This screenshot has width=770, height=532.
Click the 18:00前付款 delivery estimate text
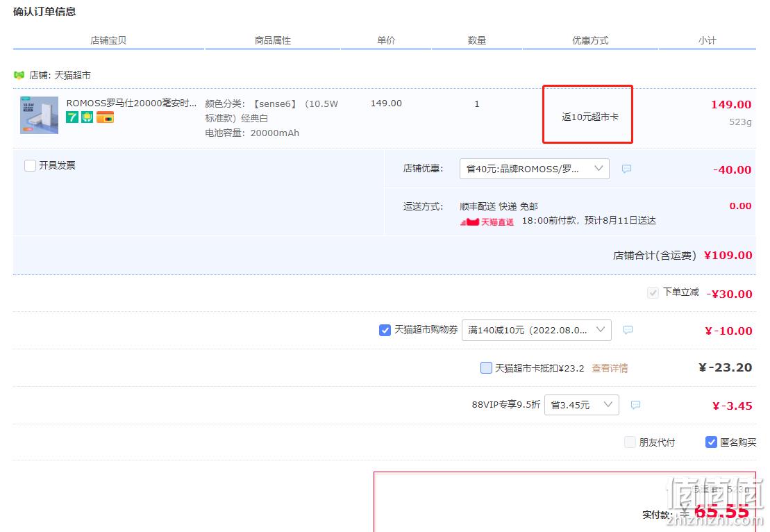click(589, 221)
